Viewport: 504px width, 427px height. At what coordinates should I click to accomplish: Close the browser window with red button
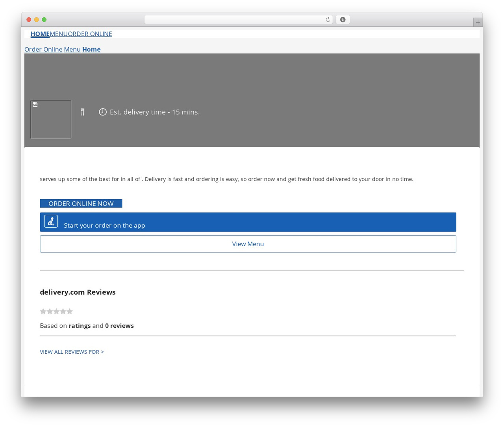29,20
